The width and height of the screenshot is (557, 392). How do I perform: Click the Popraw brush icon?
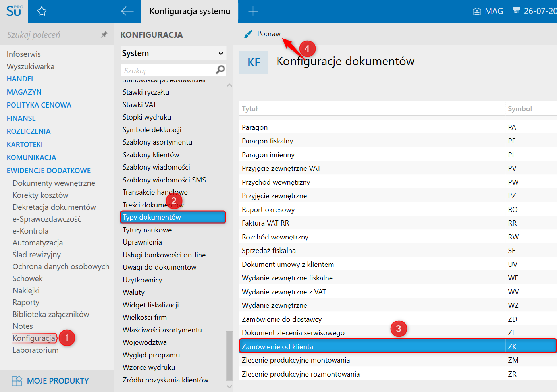pyautogui.click(x=248, y=34)
